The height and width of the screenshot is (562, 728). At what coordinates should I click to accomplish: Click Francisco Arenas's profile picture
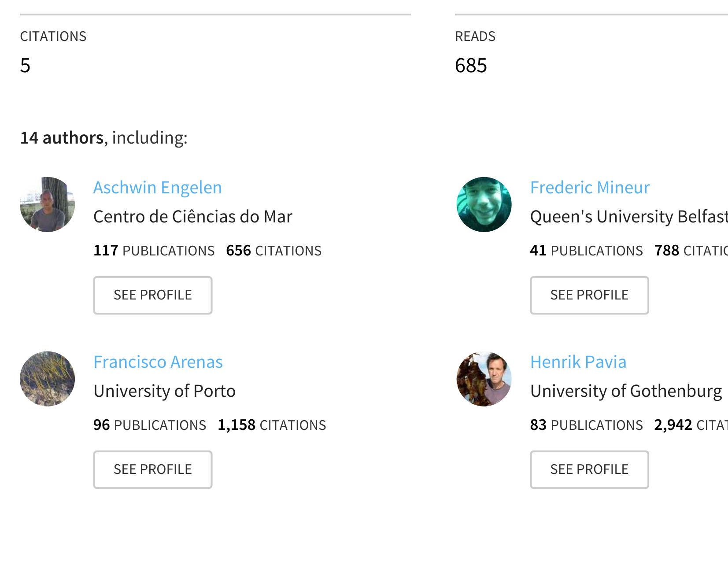(47, 379)
